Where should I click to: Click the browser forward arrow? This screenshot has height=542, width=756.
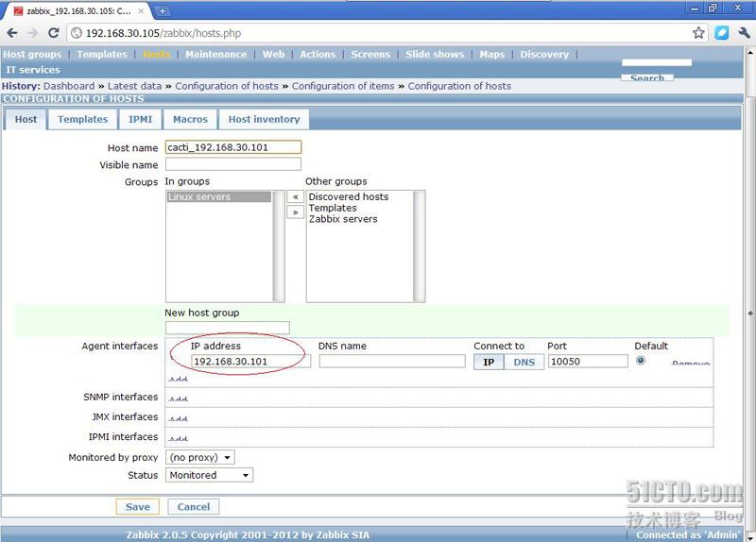33,33
